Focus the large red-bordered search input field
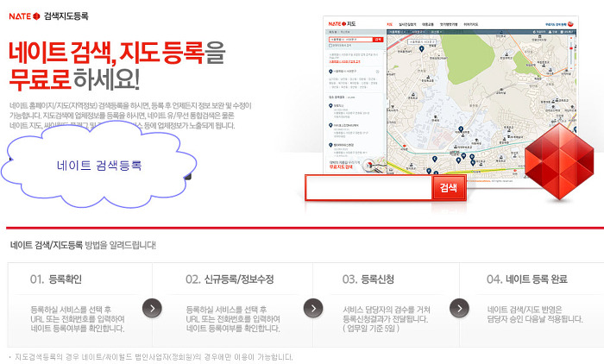Screen dimensions: 604x364 [368, 188]
